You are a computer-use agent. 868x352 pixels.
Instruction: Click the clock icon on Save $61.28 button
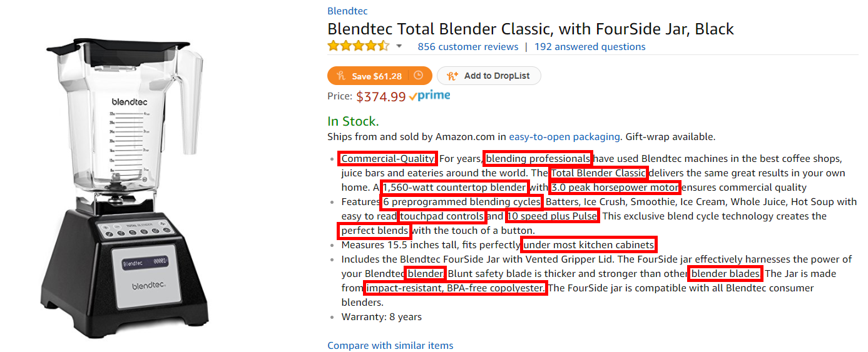pos(419,76)
